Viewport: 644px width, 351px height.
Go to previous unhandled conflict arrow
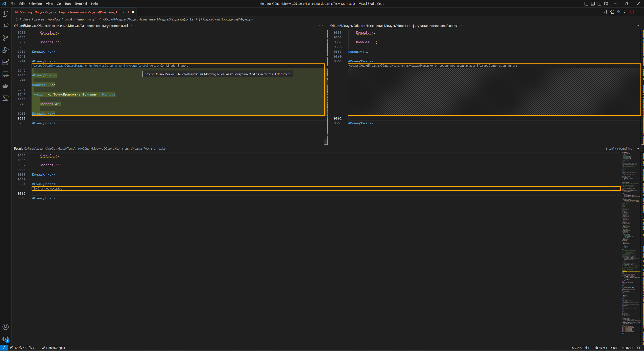pyautogui.click(x=619, y=12)
